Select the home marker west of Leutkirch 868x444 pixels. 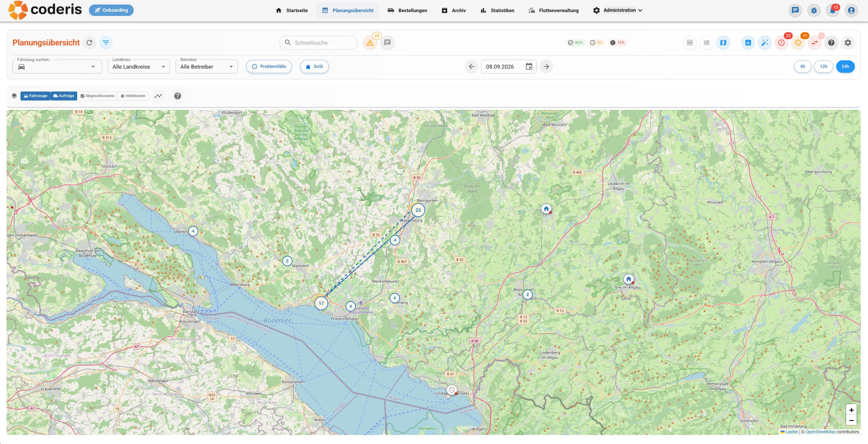tap(546, 209)
